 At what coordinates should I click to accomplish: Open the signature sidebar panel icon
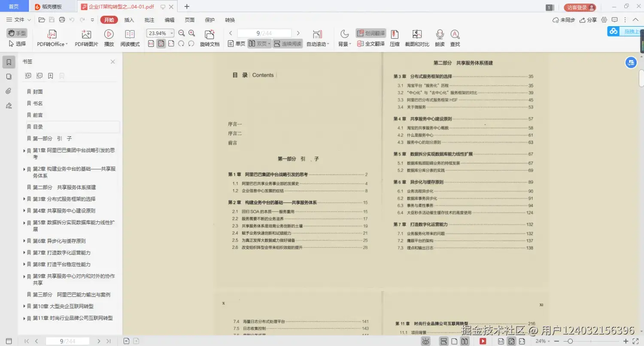click(x=9, y=105)
